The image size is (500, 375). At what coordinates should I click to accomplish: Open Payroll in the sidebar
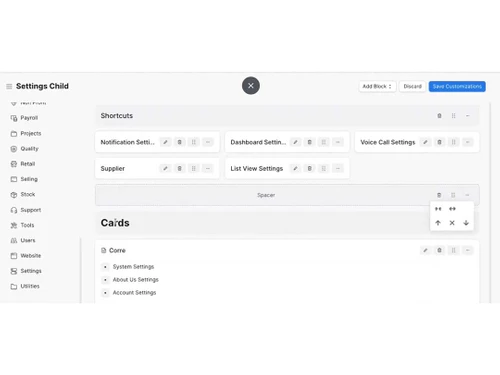tap(25, 118)
